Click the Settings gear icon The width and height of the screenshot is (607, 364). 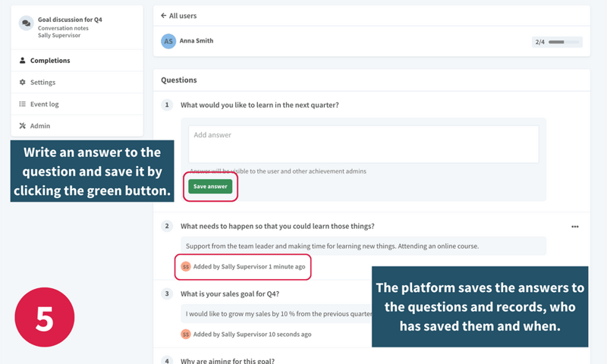[23, 83]
